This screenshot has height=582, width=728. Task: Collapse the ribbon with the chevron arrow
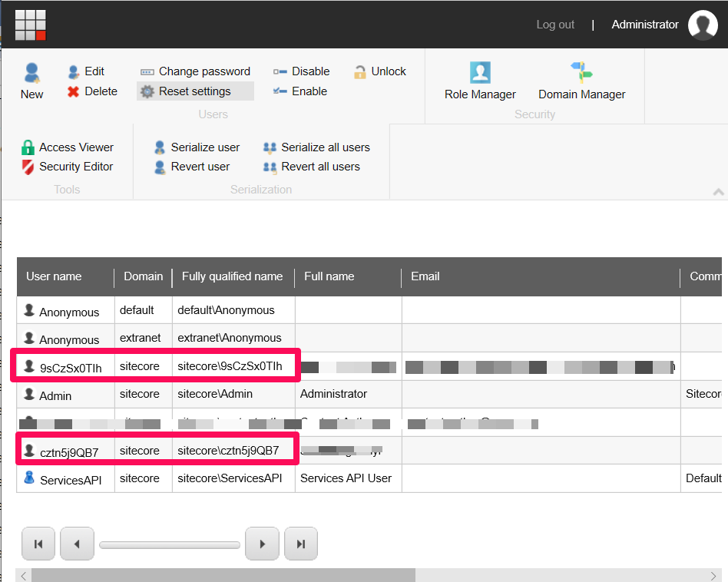pyautogui.click(x=719, y=191)
